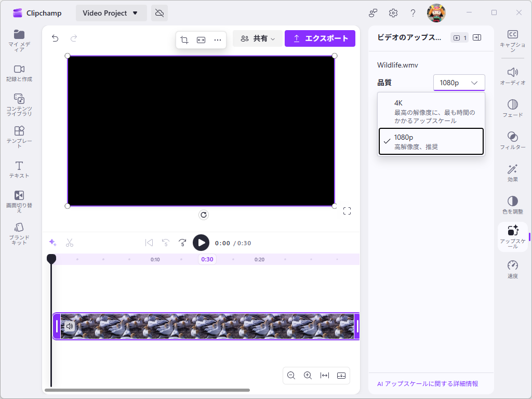Open the コンテンツ ライブラリ panel
532x399 pixels.
point(19,104)
